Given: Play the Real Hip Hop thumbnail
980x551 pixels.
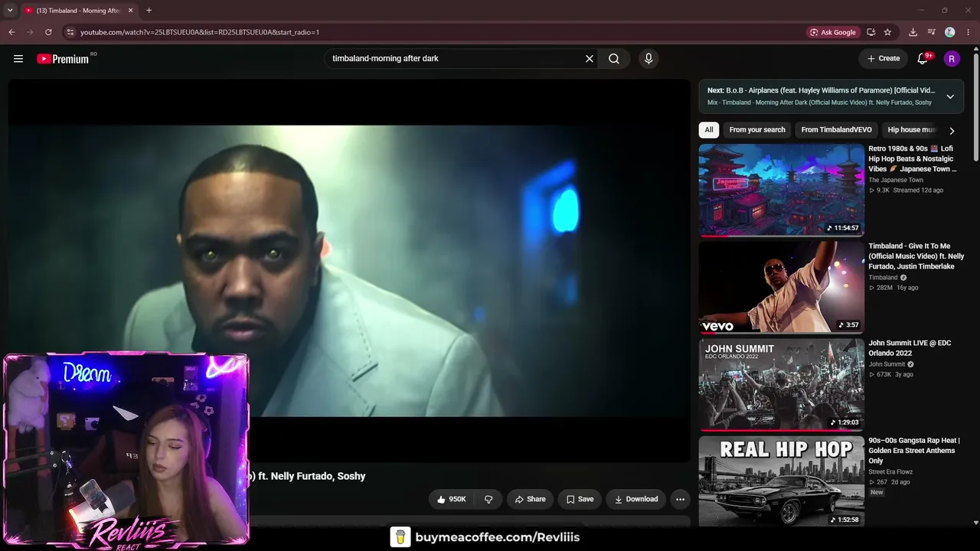Looking at the screenshot, I should pos(781,481).
